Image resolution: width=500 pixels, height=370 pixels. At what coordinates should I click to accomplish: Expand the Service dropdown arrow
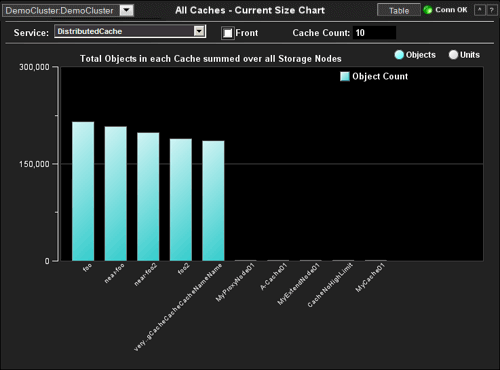pos(199,31)
